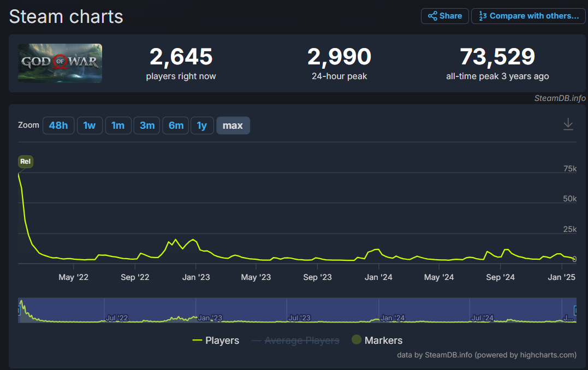588x370 pixels.
Task: Click the 2,645 players right now value
Action: pyautogui.click(x=181, y=57)
